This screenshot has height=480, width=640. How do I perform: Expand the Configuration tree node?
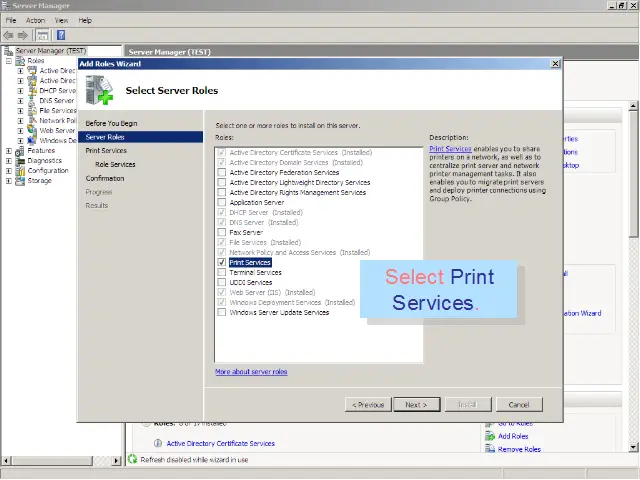pos(9,171)
